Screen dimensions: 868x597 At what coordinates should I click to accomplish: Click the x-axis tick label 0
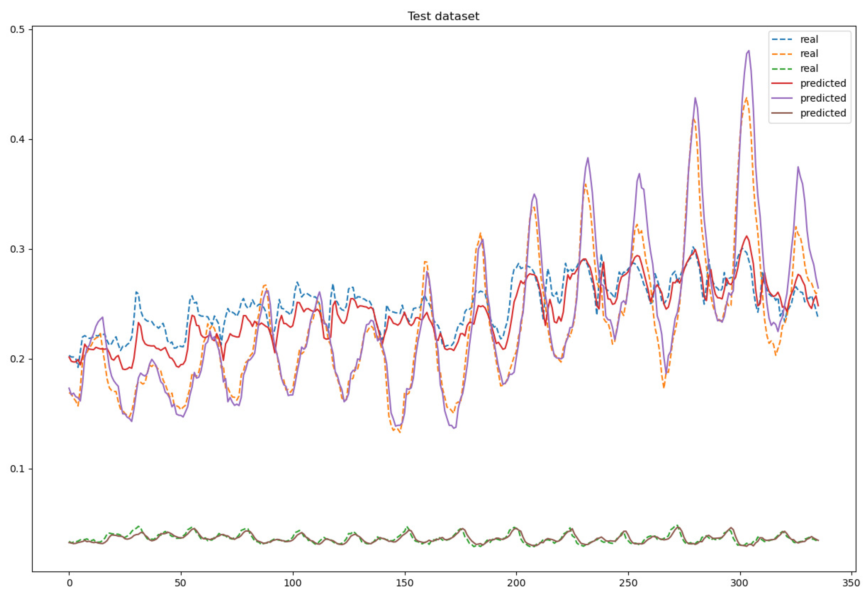tap(69, 583)
